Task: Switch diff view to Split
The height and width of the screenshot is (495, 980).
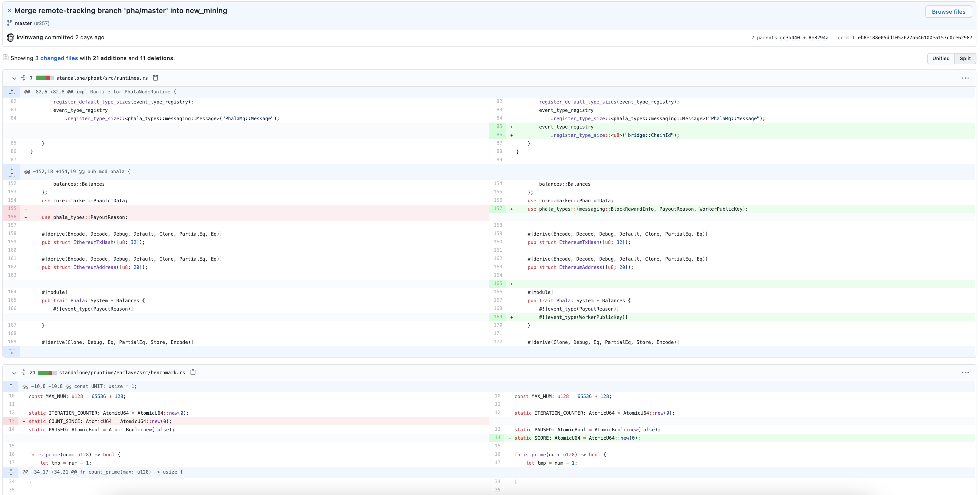Action: coord(965,58)
